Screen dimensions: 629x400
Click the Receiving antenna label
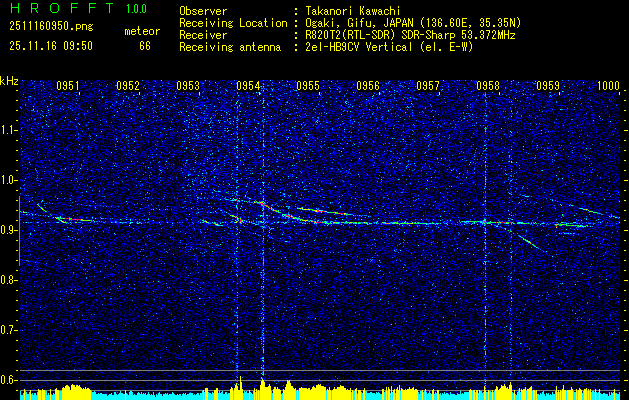click(x=230, y=47)
